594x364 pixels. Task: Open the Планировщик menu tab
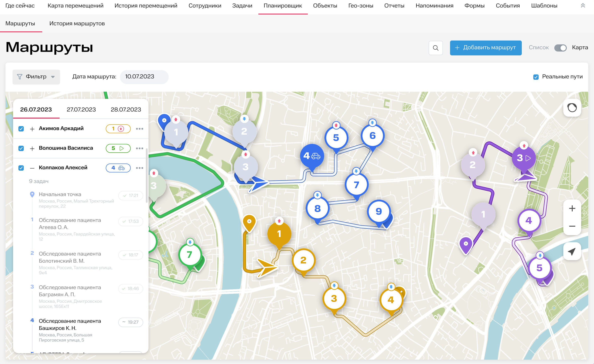283,6
